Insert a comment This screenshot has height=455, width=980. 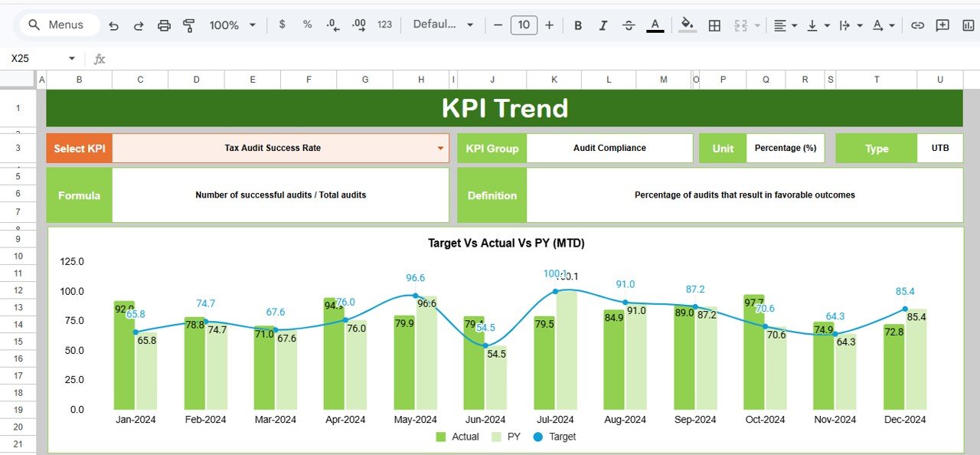click(x=942, y=25)
